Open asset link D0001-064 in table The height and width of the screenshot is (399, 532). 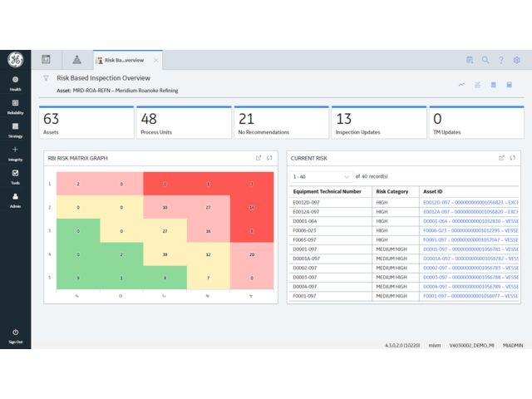pyautogui.click(x=470, y=221)
